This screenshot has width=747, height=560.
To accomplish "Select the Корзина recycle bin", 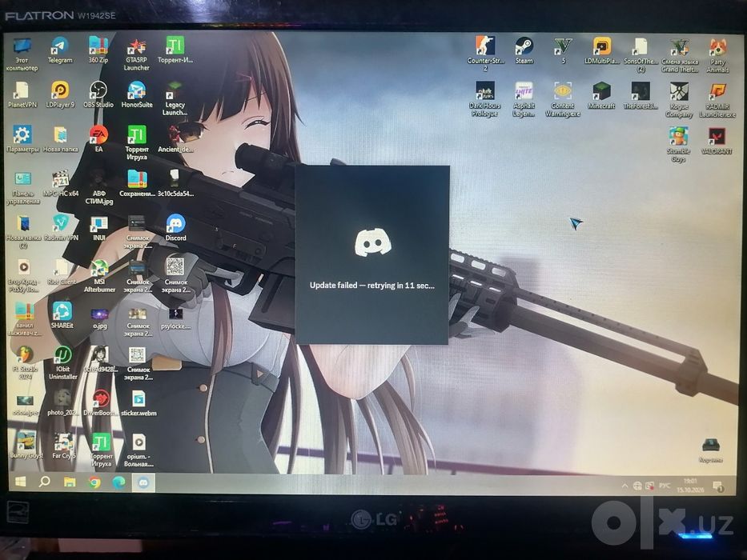I will 711,450.
